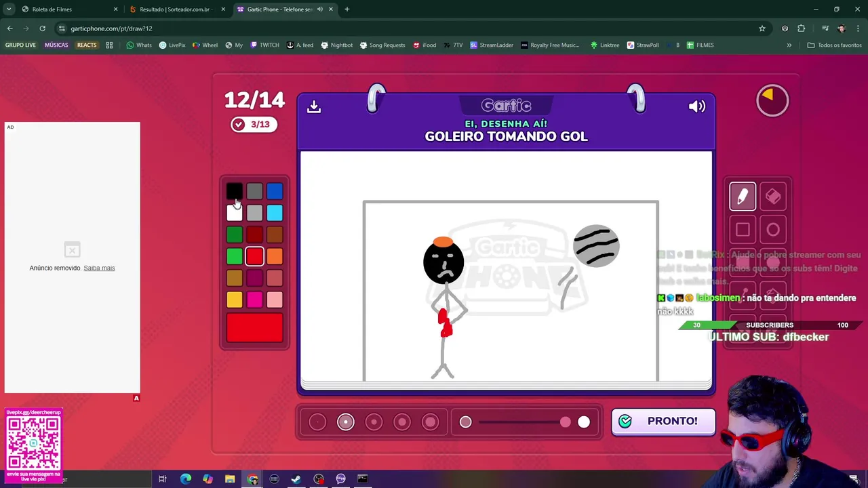The width and height of the screenshot is (868, 488).
Task: Open the Chrome profile avatar menu
Action: tap(842, 28)
